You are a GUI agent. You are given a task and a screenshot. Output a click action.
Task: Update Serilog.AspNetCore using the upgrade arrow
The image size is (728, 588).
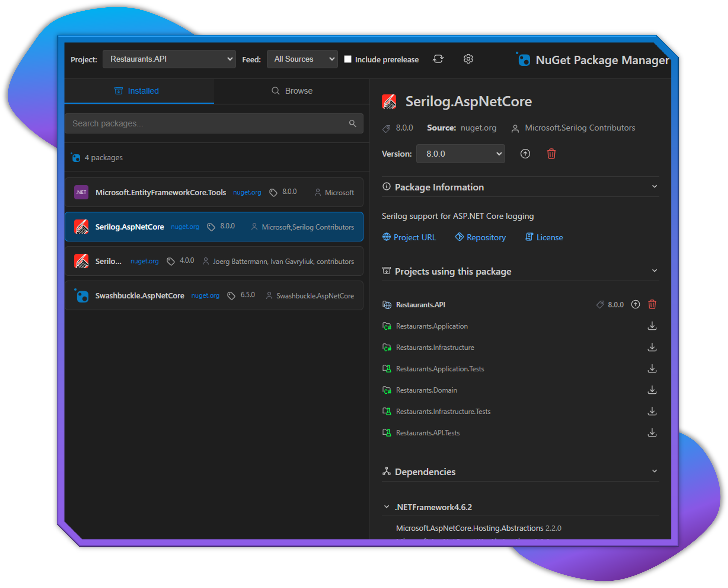pos(525,154)
